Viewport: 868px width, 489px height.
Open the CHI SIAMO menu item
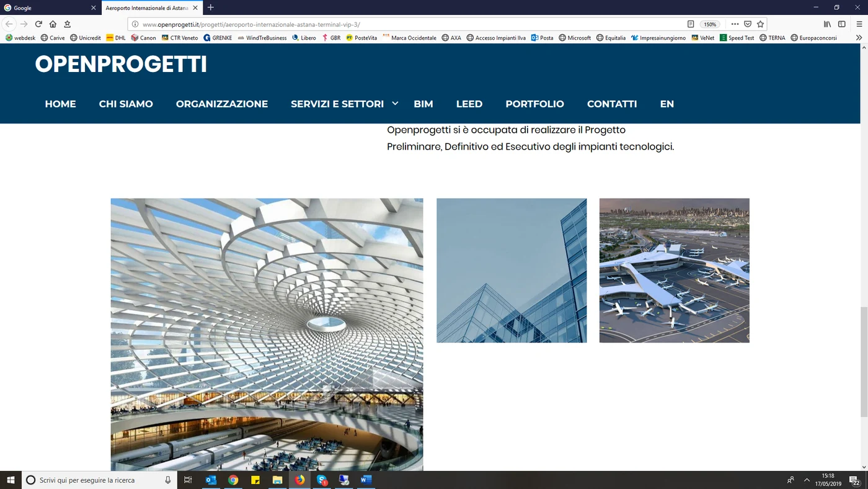[x=126, y=104]
